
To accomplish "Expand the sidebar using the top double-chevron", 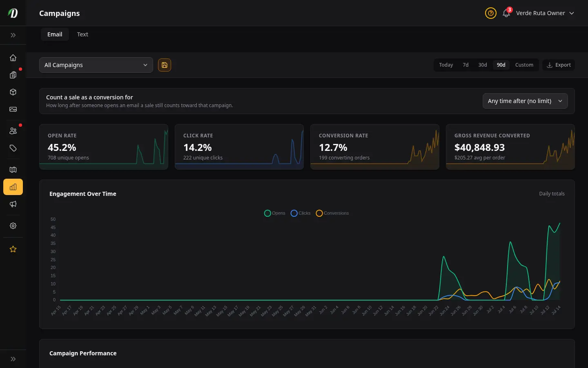I will coord(13,35).
